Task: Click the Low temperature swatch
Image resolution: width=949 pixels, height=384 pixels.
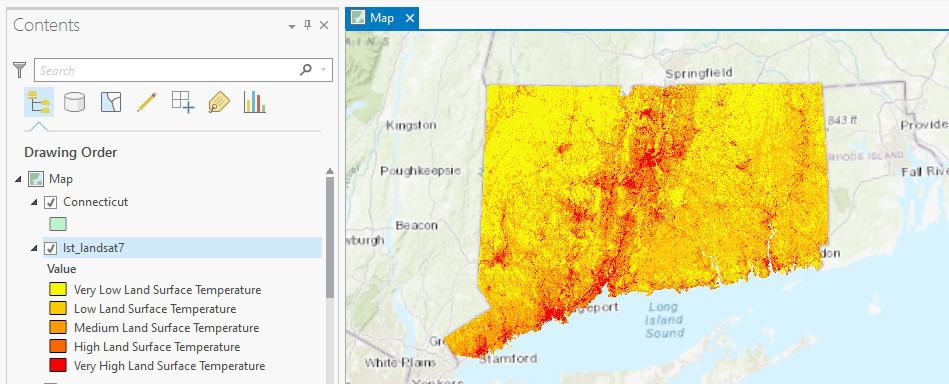Action: tap(57, 308)
